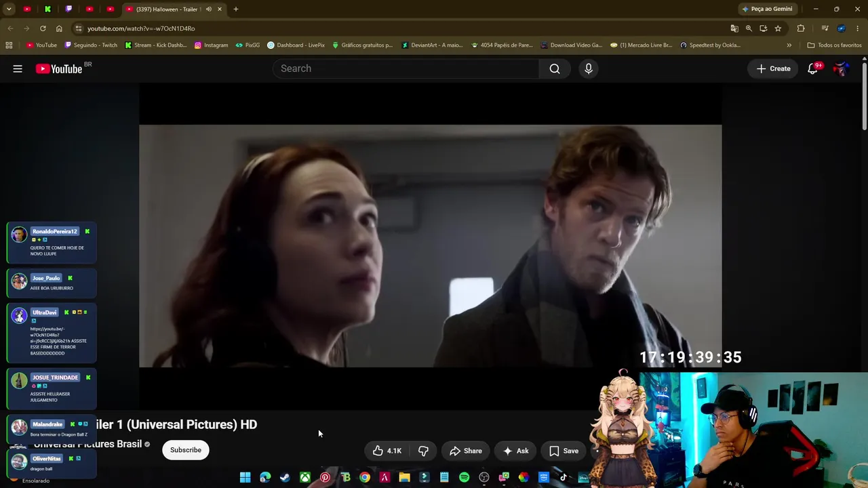Open the apps grid in bookmarks bar
The image size is (868, 488).
coord(9,45)
